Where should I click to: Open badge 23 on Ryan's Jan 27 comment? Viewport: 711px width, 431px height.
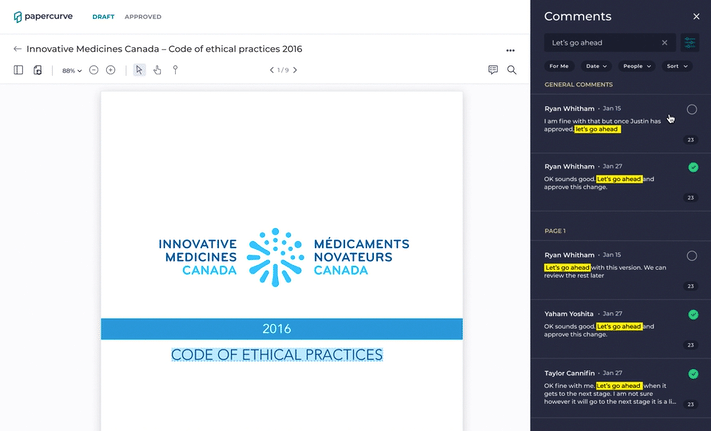tap(691, 198)
